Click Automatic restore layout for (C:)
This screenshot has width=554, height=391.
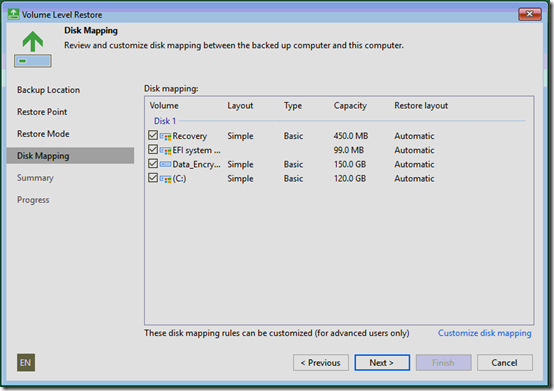414,178
